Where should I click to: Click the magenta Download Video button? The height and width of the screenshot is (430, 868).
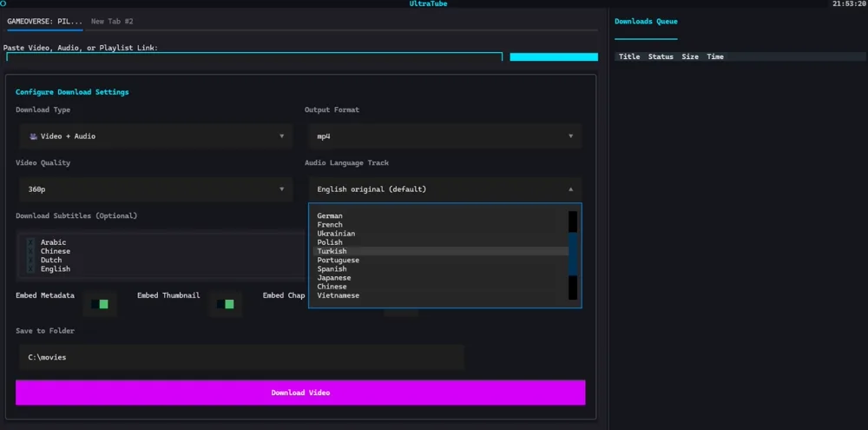coord(300,393)
